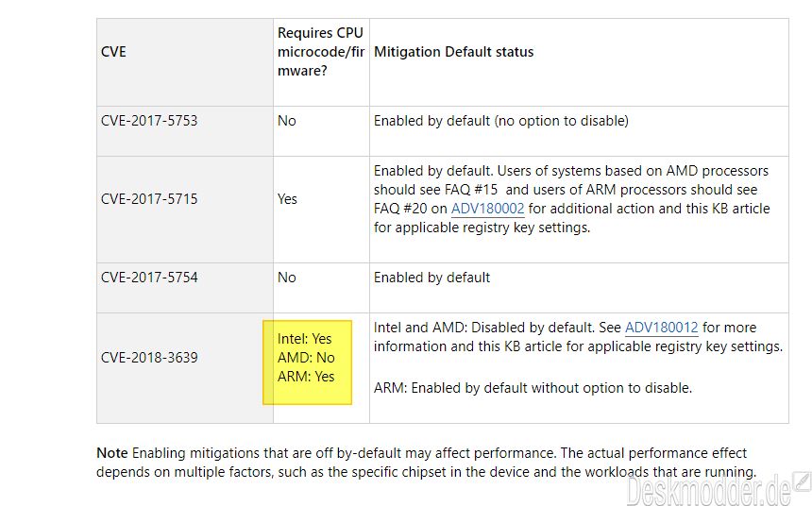Screen dimensions: 812x506
Task: Click 'Enabled by default (no option to disable)' text
Action: pos(500,121)
